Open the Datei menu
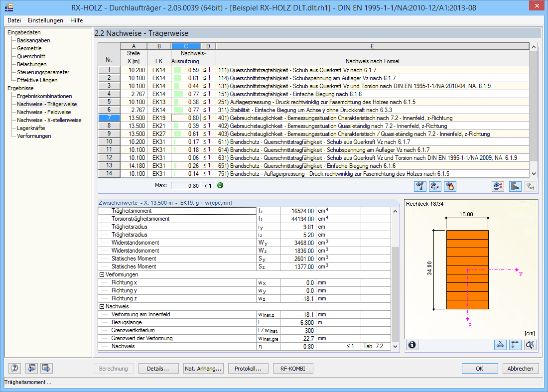548x392 pixels. coord(14,20)
